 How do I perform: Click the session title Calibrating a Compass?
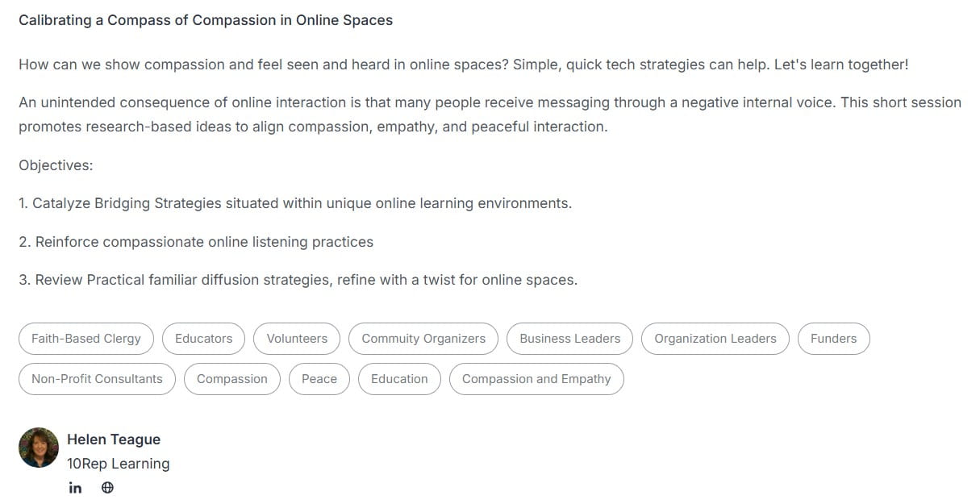click(206, 20)
